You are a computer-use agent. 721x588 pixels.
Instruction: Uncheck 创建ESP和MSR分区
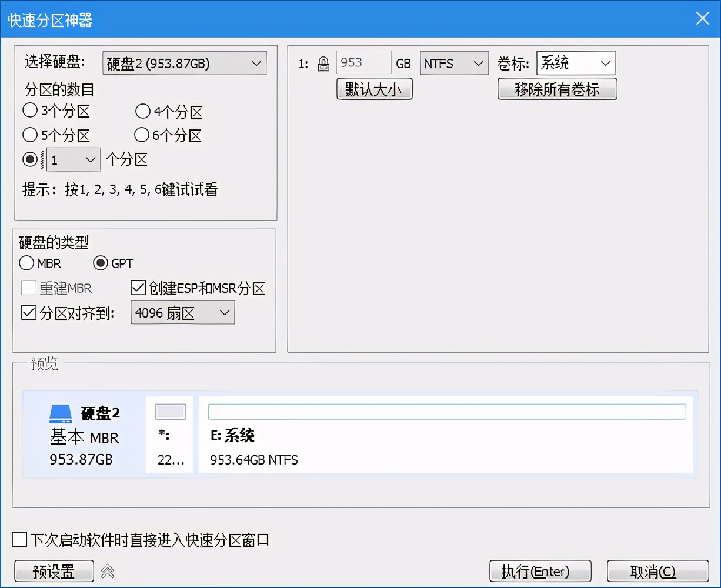coord(138,288)
